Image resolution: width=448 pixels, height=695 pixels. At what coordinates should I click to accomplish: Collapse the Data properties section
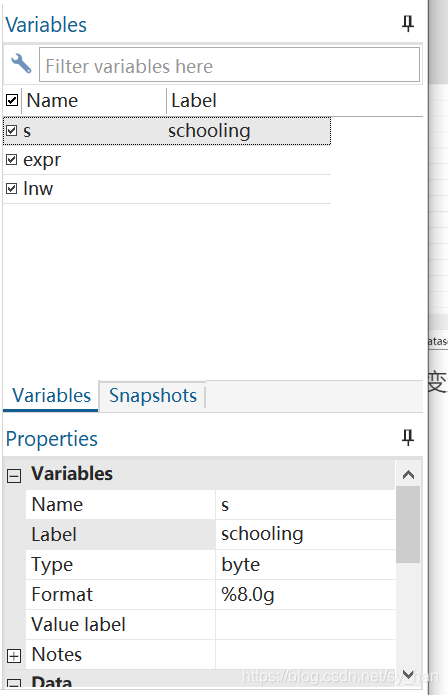tap(14, 684)
